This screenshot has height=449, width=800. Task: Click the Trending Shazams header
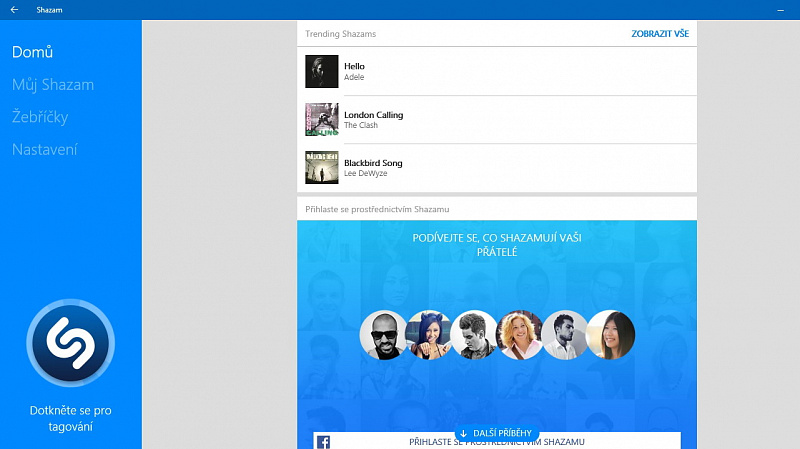click(340, 34)
